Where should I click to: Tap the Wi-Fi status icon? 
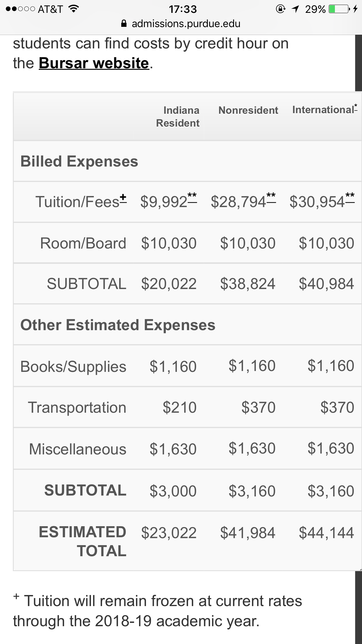pyautogui.click(x=74, y=9)
